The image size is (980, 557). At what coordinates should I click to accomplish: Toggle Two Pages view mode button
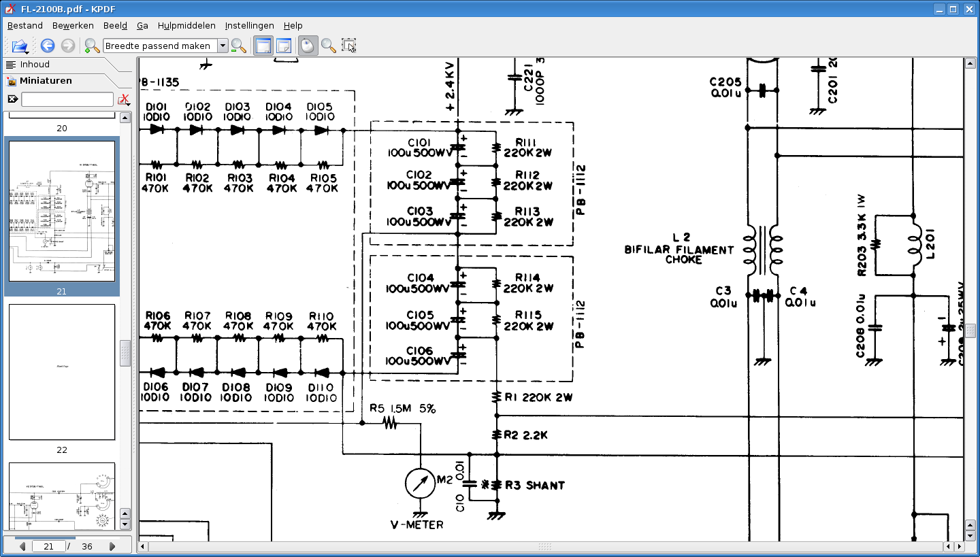coord(284,46)
